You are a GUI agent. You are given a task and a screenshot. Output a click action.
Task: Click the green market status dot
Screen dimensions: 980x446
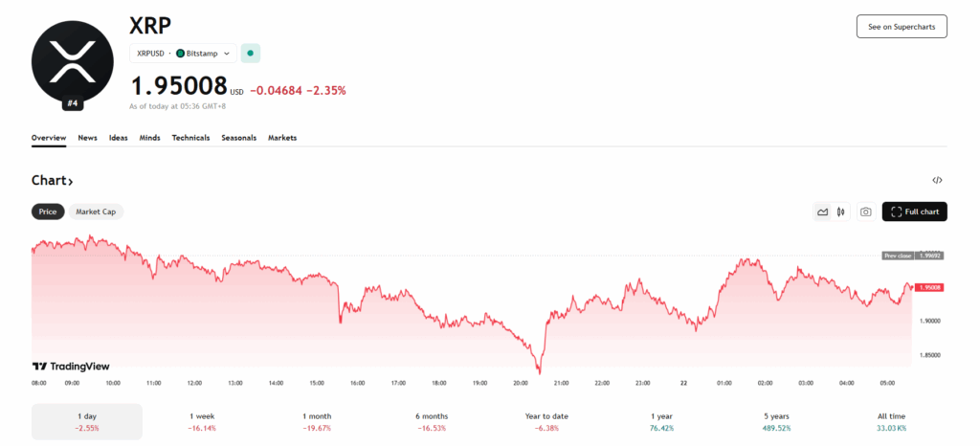click(x=251, y=54)
